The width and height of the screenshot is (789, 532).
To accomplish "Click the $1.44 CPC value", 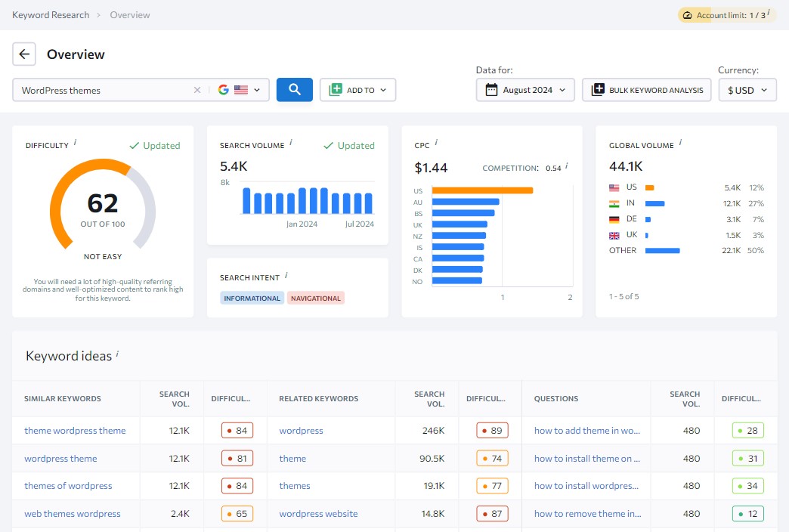I will (431, 168).
